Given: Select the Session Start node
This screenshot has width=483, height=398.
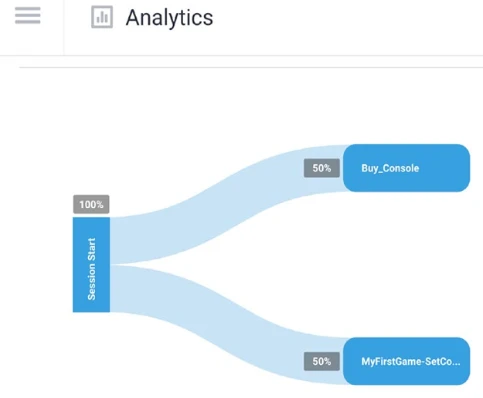Looking at the screenshot, I should (91, 265).
